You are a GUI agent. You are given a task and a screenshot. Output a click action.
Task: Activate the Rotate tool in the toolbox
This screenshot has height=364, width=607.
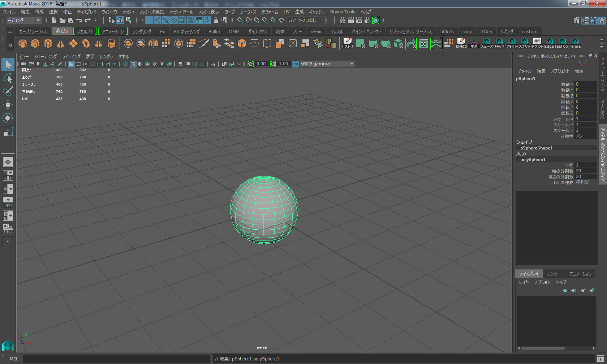pos(8,118)
